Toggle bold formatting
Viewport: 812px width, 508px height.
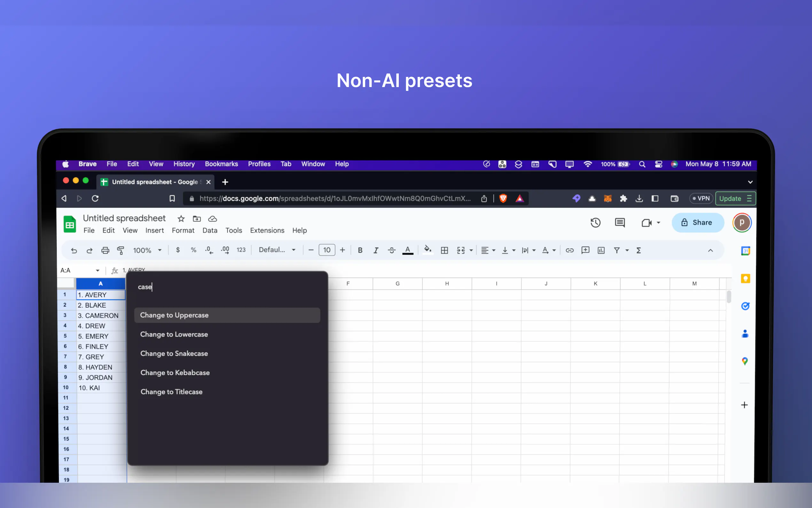point(360,250)
